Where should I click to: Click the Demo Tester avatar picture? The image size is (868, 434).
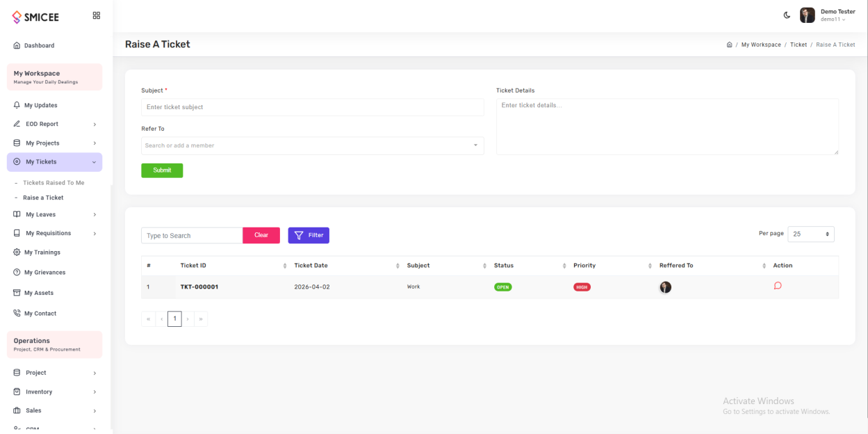pyautogui.click(x=807, y=15)
